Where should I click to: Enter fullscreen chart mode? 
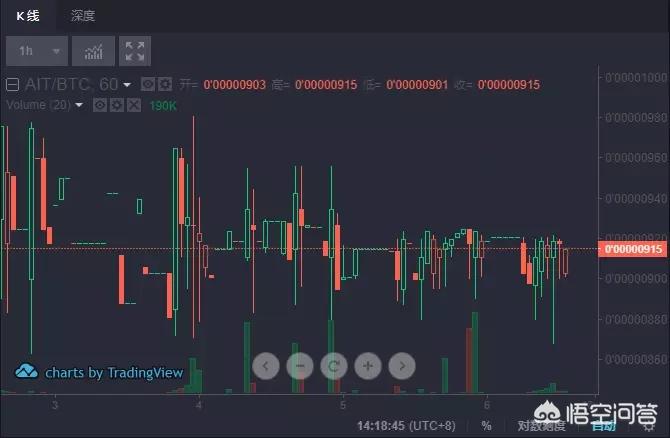[134, 51]
